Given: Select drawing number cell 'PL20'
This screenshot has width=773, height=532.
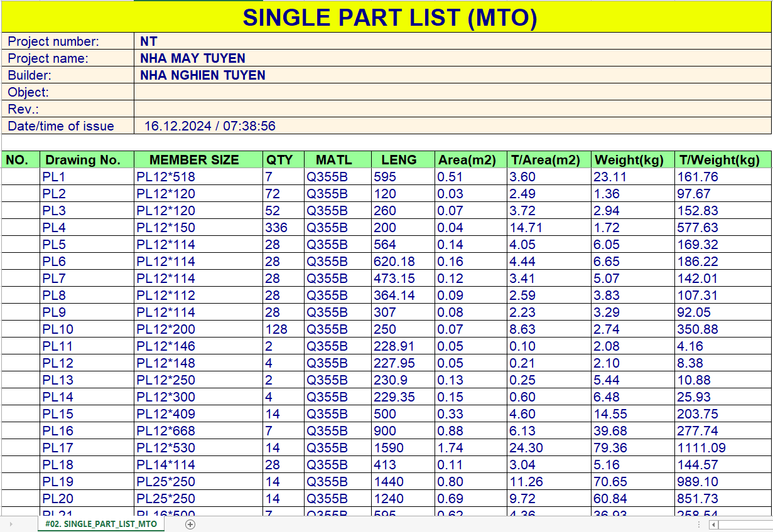Looking at the screenshot, I should [x=87, y=499].
